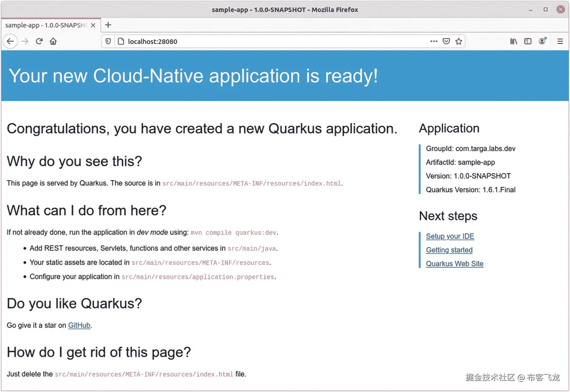Click the application.properties path text
This screenshot has width=570, height=392.
[198, 277]
